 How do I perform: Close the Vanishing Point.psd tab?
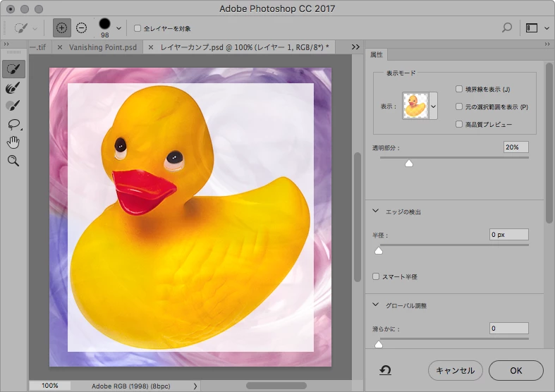point(60,47)
